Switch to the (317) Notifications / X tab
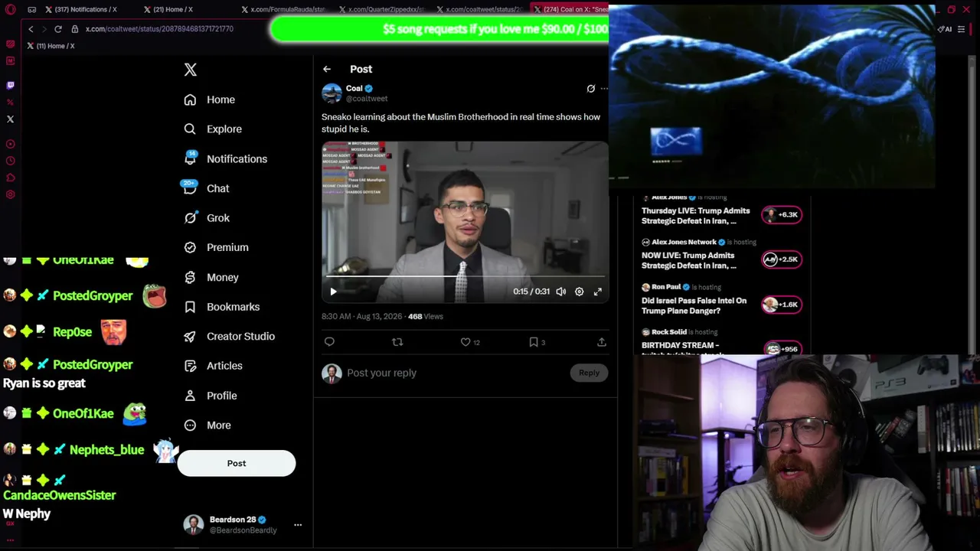Screen dimensions: 980x551 (x=86, y=9)
